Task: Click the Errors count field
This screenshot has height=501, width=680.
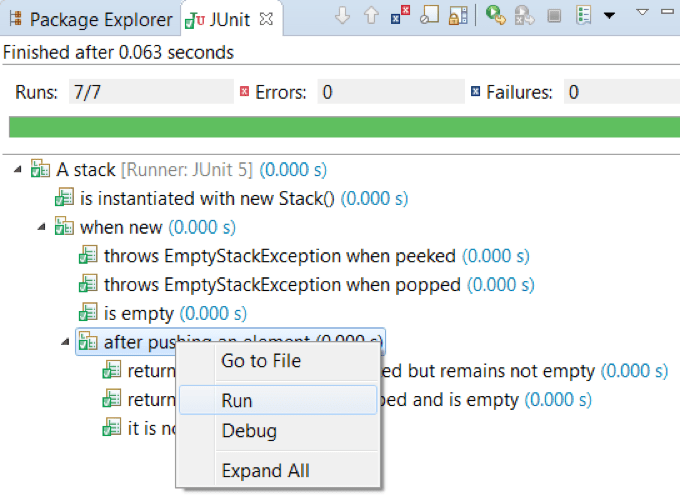Action: pos(391,92)
